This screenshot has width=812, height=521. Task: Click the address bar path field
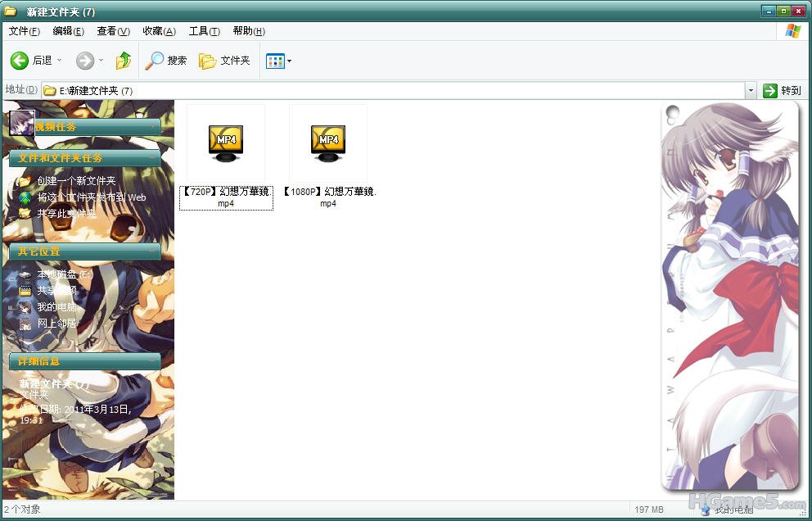(x=393, y=90)
